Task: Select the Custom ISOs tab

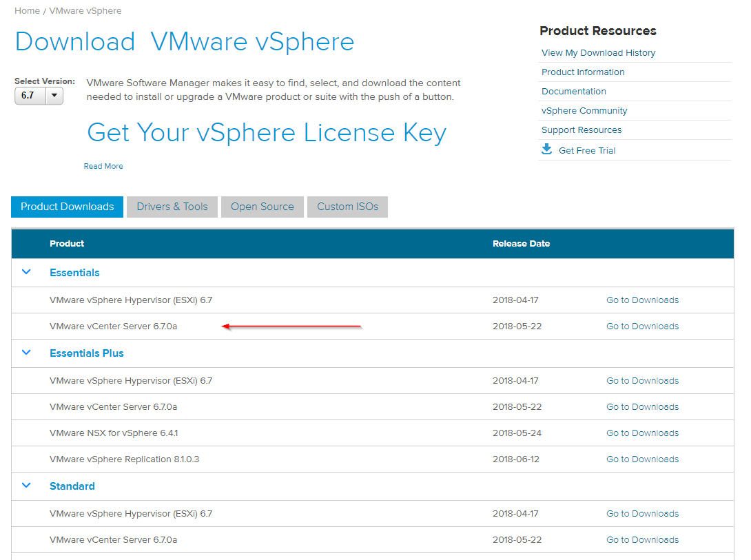Action: coord(347,207)
